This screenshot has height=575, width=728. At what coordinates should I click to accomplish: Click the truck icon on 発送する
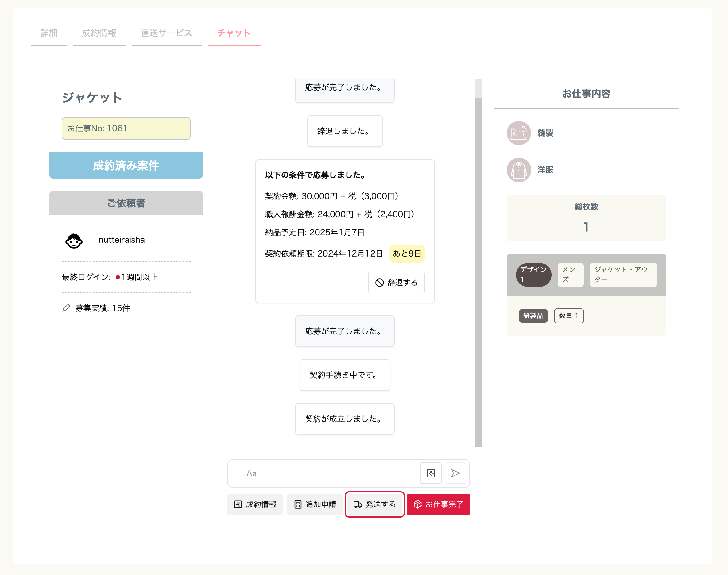357,504
